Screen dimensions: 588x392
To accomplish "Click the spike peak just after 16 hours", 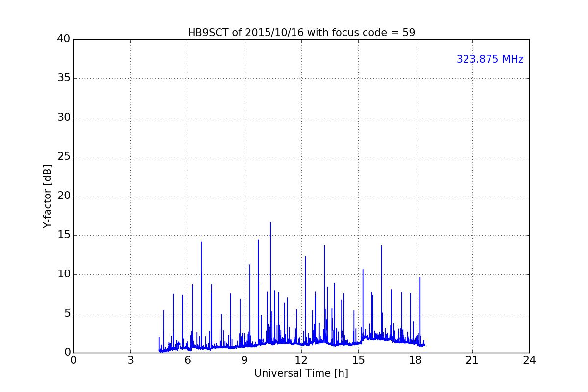I will click(x=381, y=246).
